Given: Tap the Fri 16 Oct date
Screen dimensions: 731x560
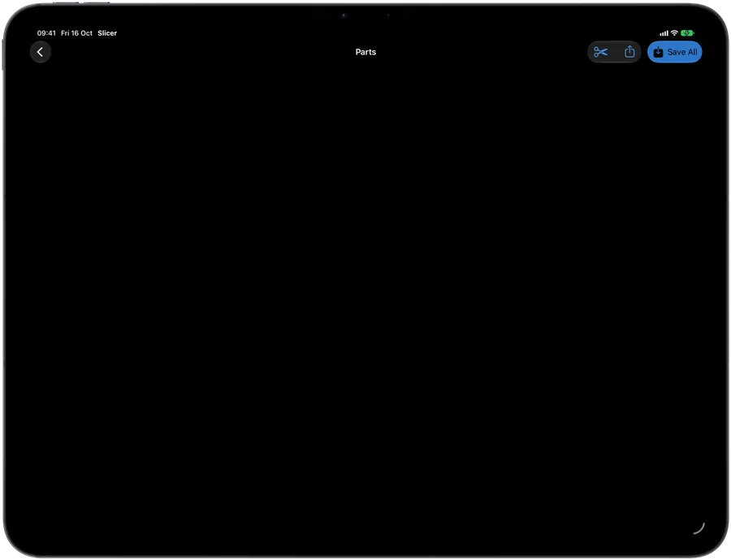Looking at the screenshot, I should pyautogui.click(x=76, y=33).
